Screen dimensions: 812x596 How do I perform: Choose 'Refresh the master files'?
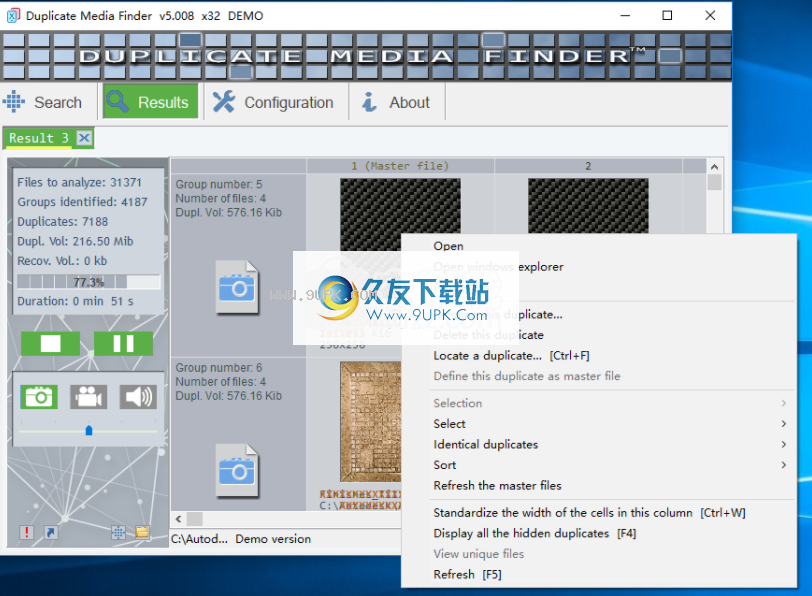pos(599,486)
